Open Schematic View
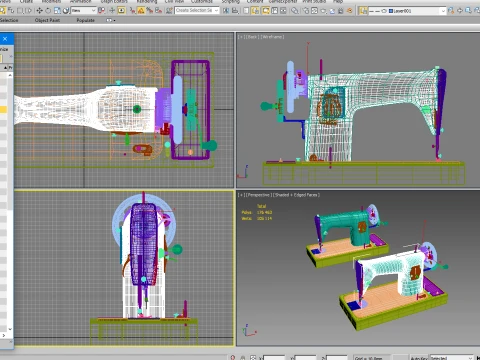480x360 pixels. tap(283, 11)
